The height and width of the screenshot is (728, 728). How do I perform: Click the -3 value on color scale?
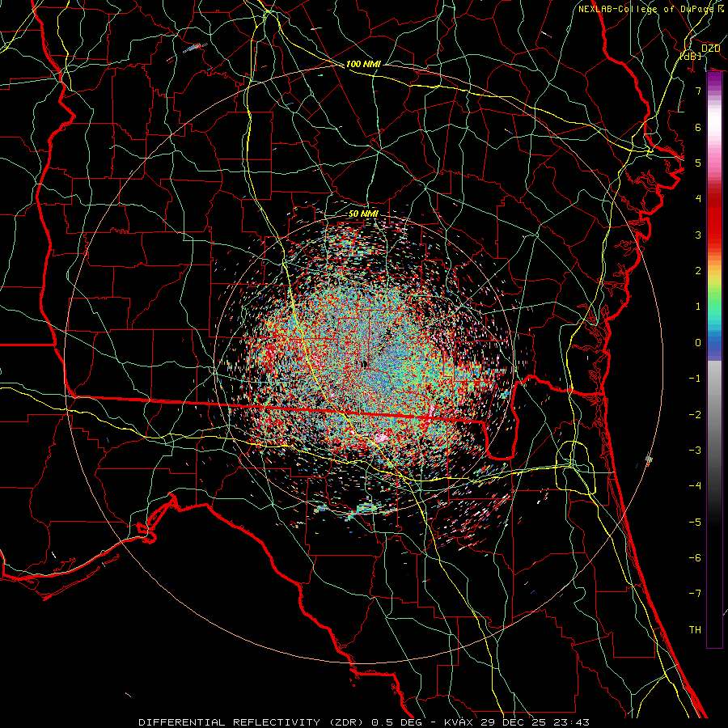695,451
